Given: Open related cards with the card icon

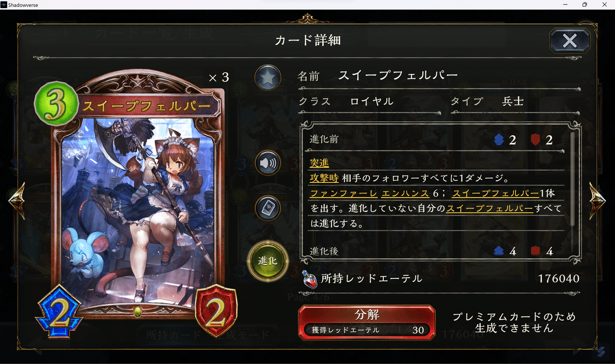Looking at the screenshot, I should coord(269,209).
